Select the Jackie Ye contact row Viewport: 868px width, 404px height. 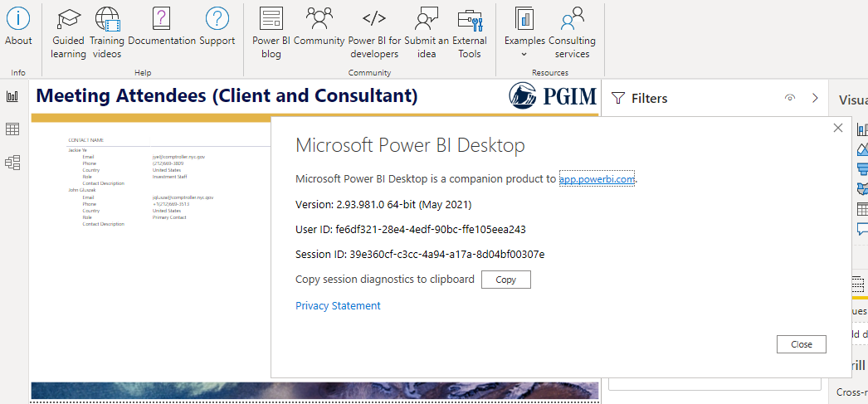[x=77, y=150]
